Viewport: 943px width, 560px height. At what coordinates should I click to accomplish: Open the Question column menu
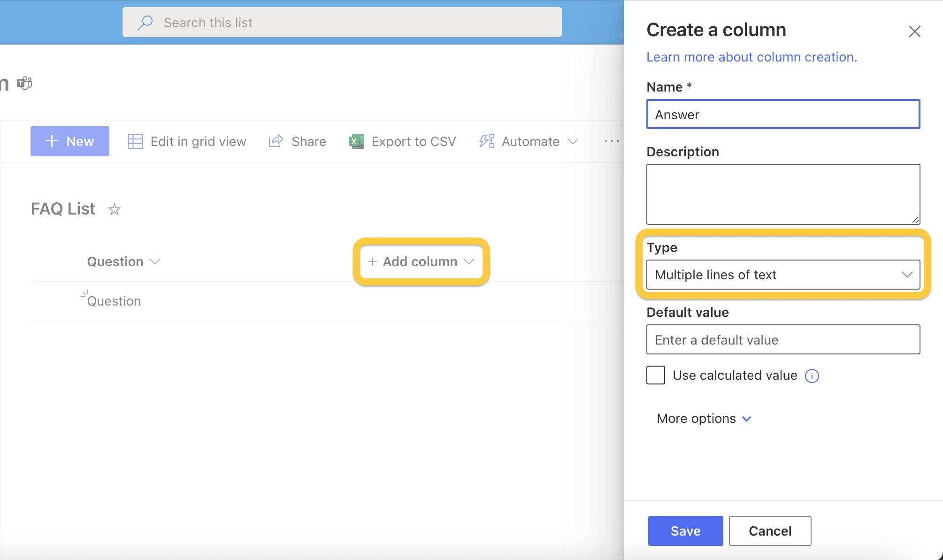(x=156, y=261)
